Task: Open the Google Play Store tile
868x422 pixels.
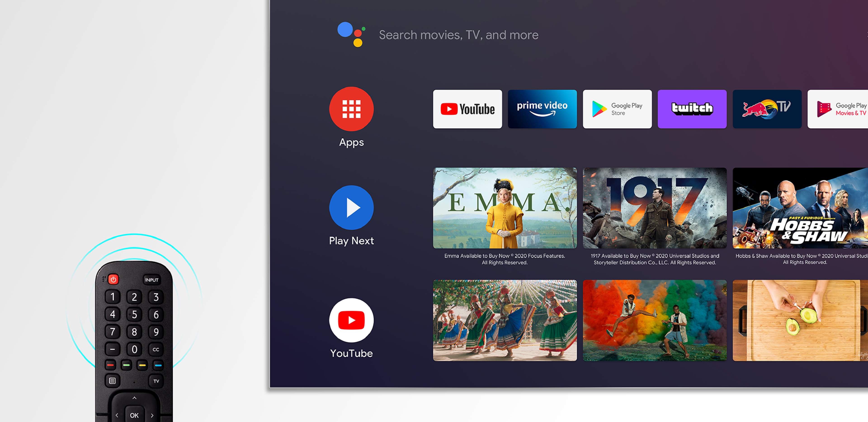Action: 617,109
